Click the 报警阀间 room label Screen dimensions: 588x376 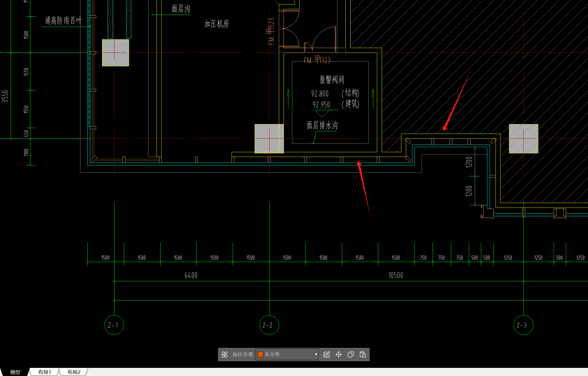pyautogui.click(x=332, y=79)
